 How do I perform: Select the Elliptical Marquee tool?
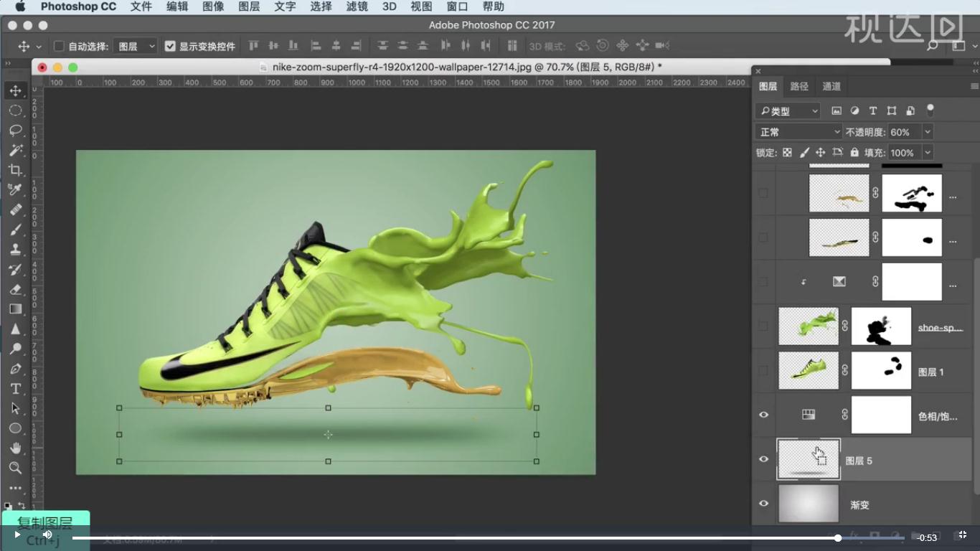15,110
